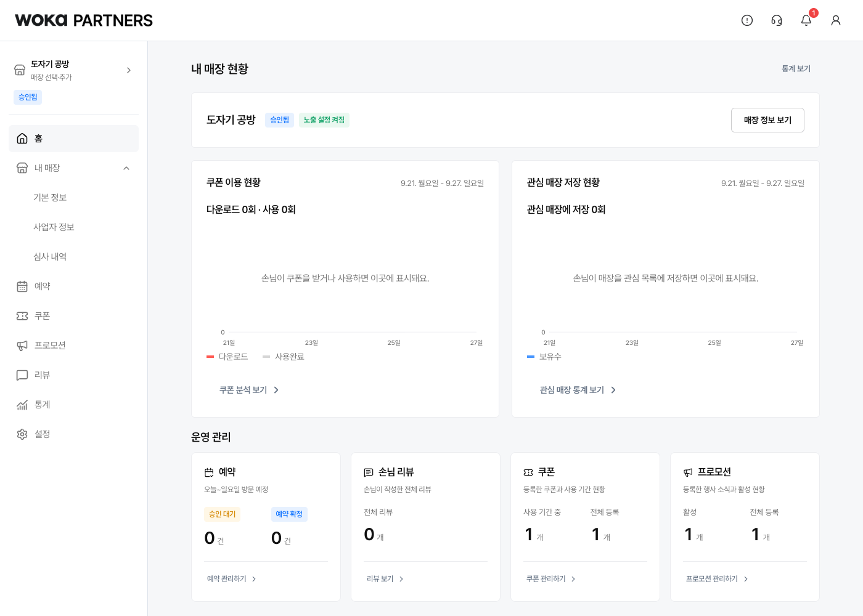Viewport: 863px width, 616px height.
Task: Open notifications bell icon
Action: click(x=806, y=20)
